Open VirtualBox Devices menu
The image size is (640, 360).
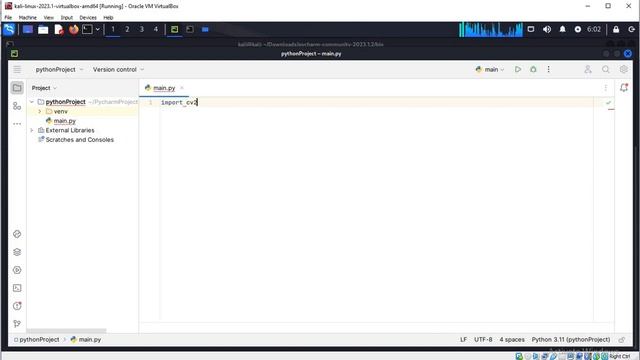click(x=88, y=18)
